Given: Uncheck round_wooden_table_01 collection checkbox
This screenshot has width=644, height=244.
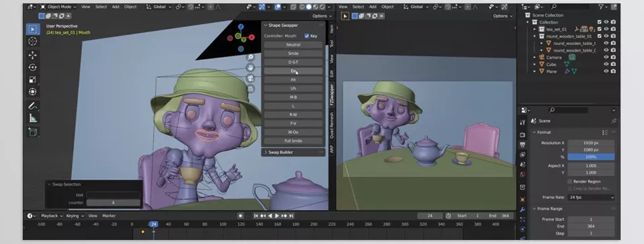Looking at the screenshot, I should [599, 36].
